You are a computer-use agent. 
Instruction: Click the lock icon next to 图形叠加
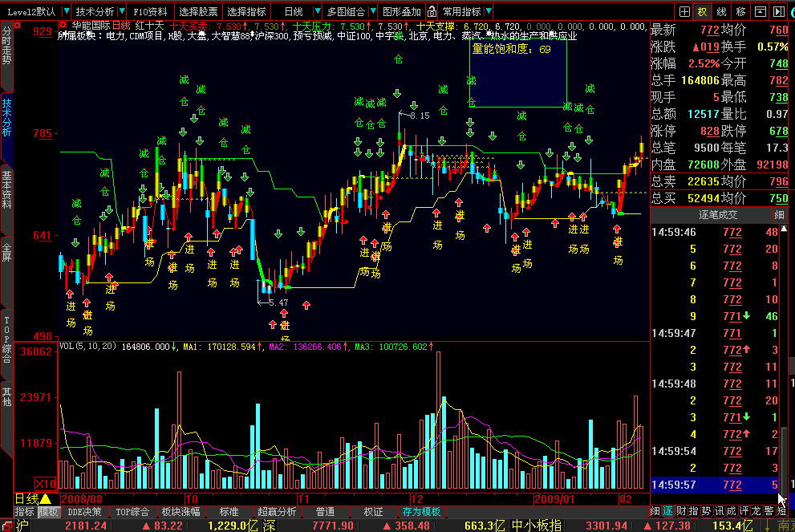pyautogui.click(x=432, y=11)
